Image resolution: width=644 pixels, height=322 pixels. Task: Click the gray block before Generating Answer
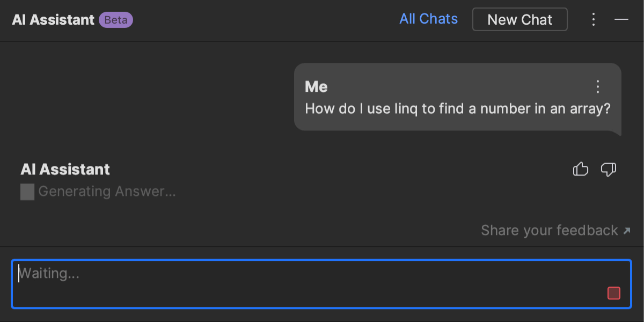27,192
